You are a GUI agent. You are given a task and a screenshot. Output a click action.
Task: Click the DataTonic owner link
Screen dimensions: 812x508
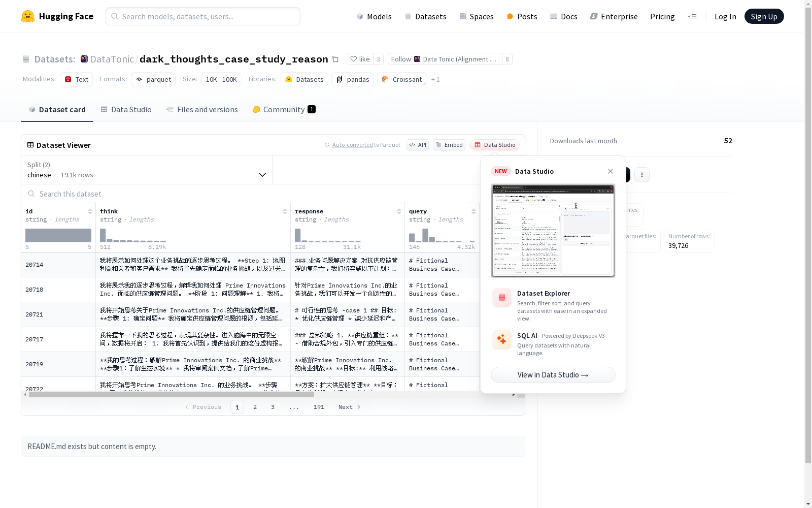click(112, 59)
